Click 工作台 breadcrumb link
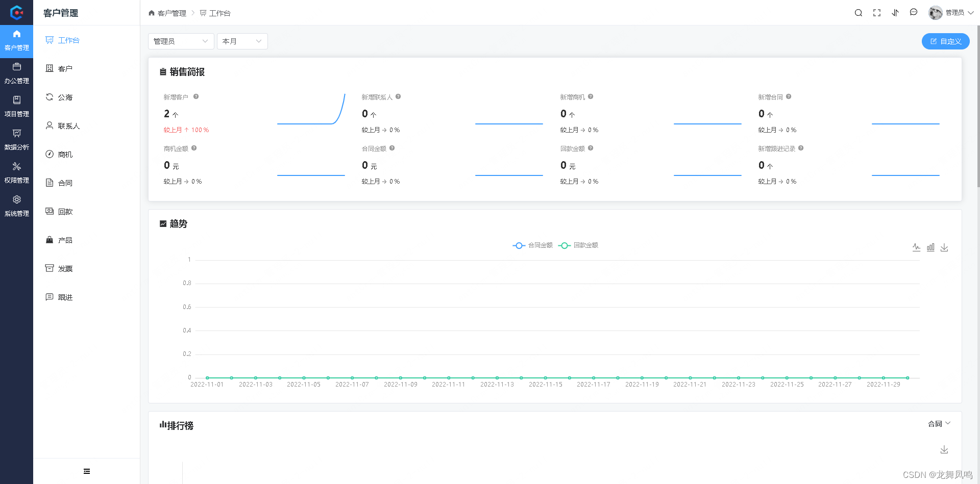The height and width of the screenshot is (484, 980). click(215, 13)
